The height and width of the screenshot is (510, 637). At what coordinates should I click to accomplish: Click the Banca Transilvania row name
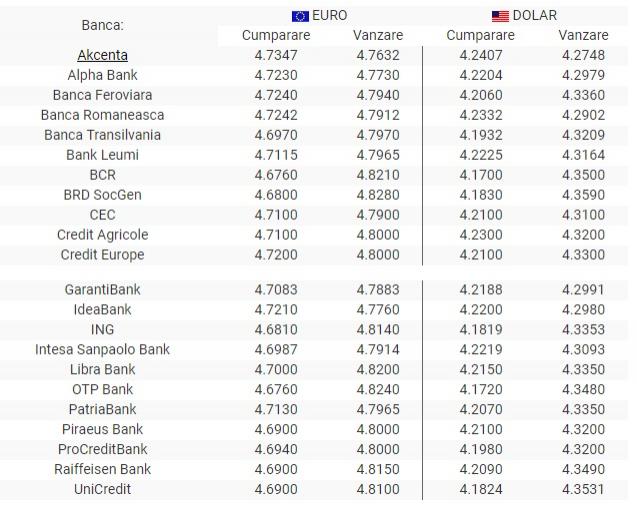point(103,135)
